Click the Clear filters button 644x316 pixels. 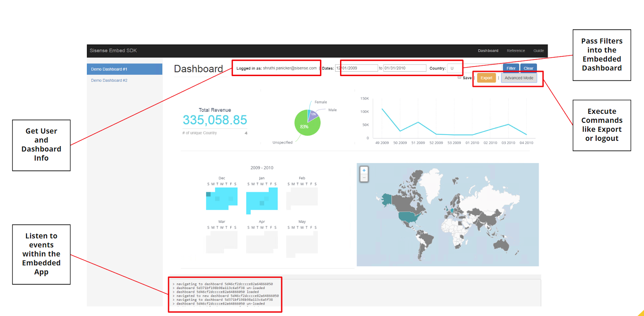(x=528, y=68)
